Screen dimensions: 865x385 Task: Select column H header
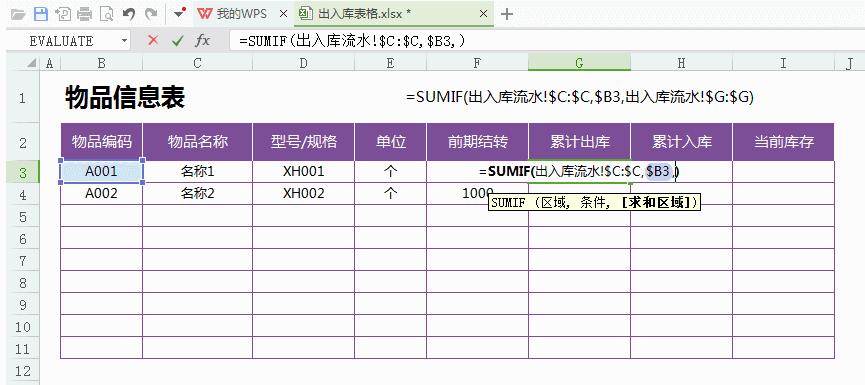point(681,63)
